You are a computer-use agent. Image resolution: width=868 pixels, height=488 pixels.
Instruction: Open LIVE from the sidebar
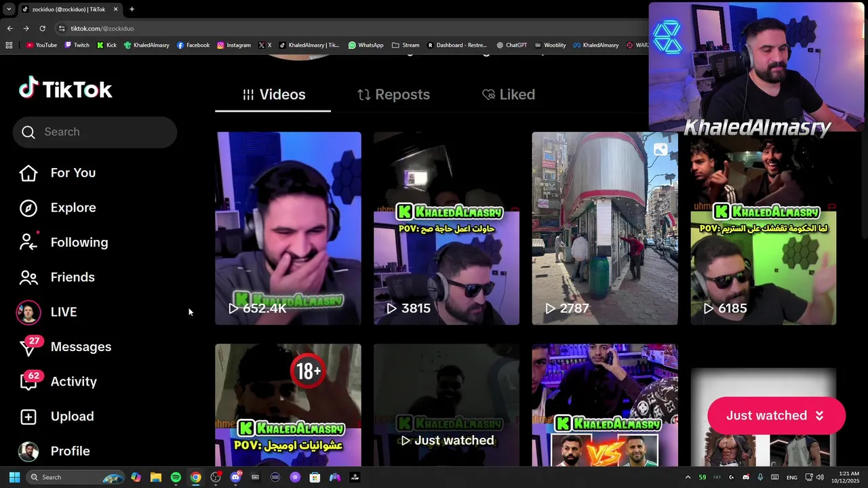click(47, 312)
